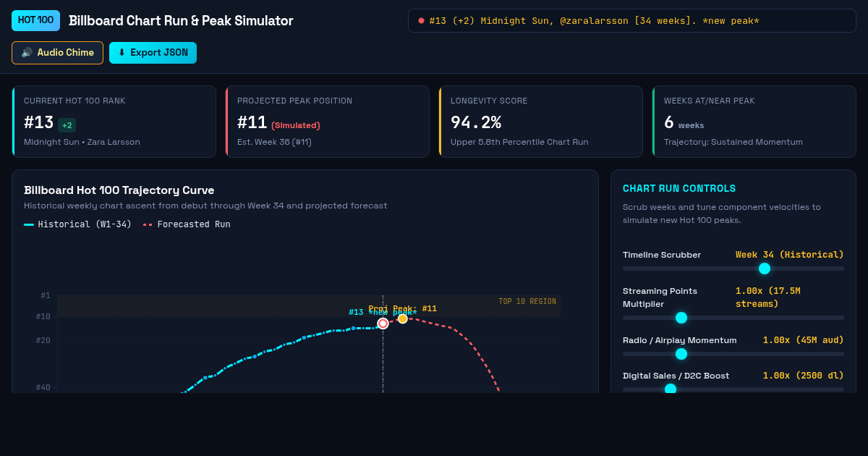
Task: Click the Radio / Airplay Momentum slider handle
Action: pos(681,354)
